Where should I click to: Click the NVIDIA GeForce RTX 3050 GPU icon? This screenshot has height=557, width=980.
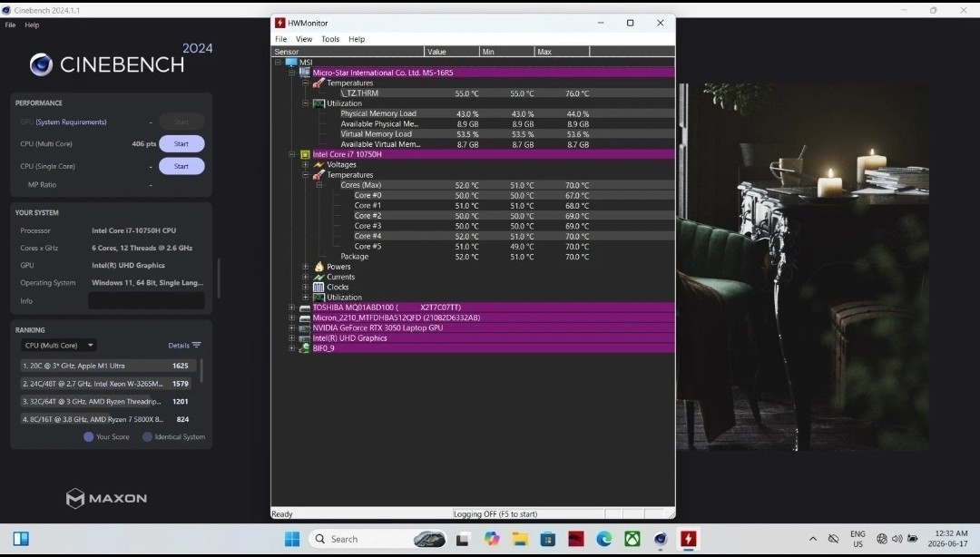coord(305,328)
